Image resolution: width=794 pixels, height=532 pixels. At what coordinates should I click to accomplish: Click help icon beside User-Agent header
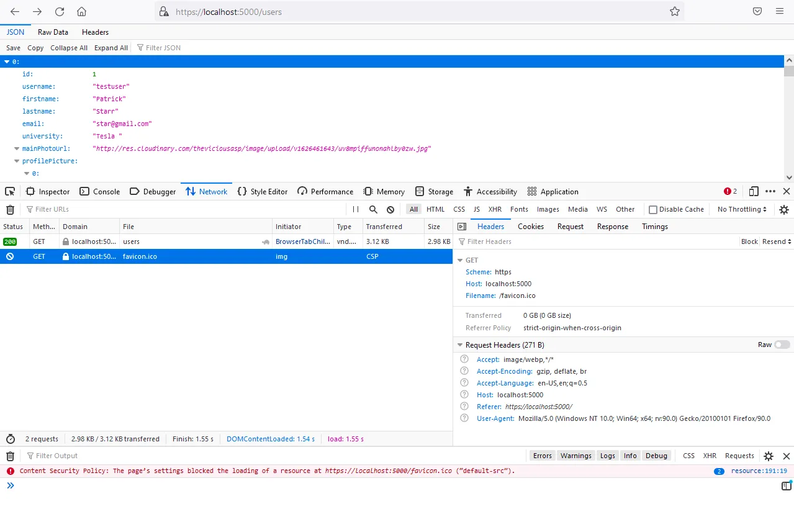(x=464, y=418)
